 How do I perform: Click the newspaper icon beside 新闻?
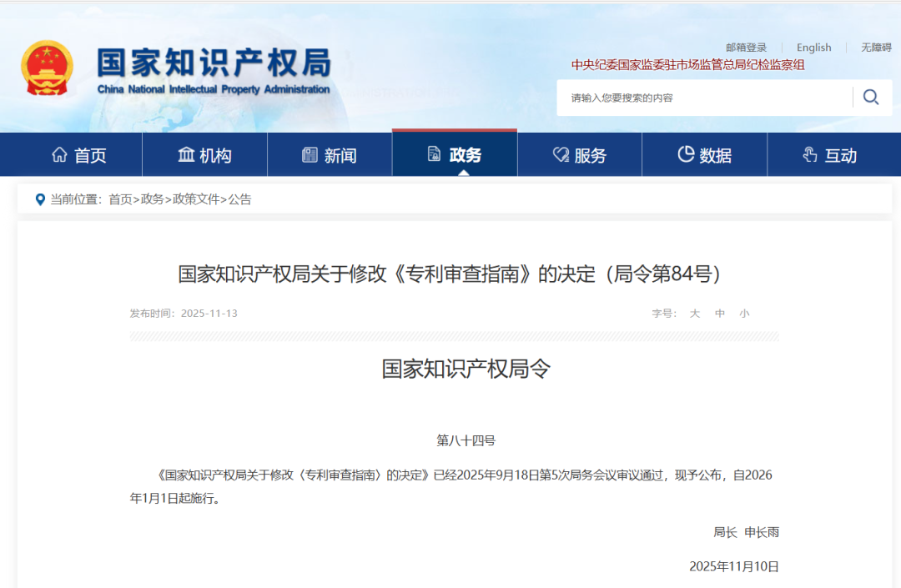click(x=310, y=155)
